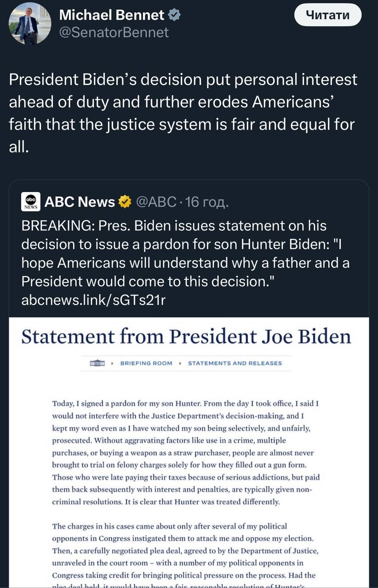
Task: Click the White House icon in breadcrumb
Action: [x=98, y=363]
